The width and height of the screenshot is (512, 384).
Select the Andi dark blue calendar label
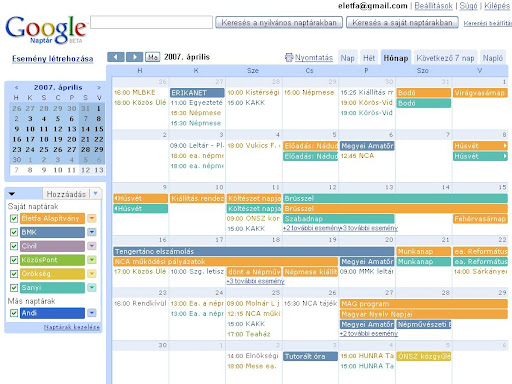point(52,313)
